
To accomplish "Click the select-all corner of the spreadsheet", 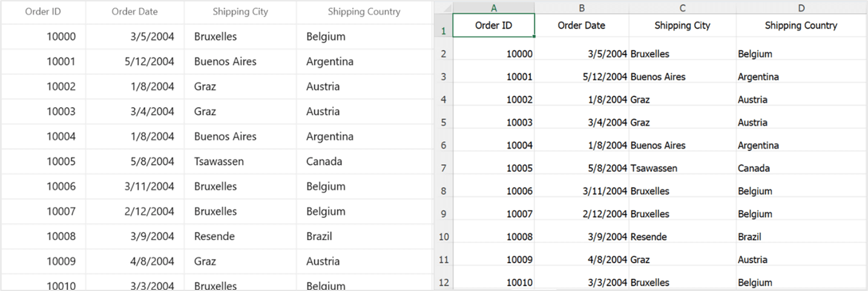I will point(443,7).
